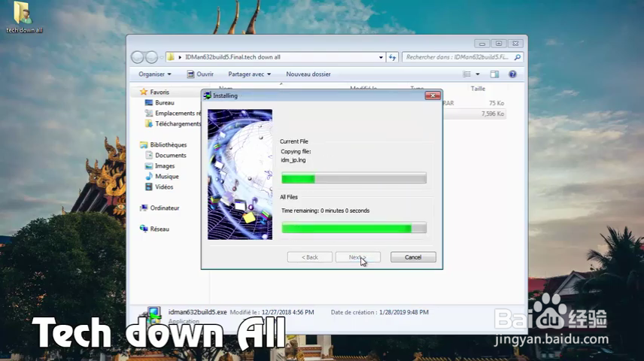Click the date de création value
This screenshot has width=644, height=361.
[x=404, y=312]
